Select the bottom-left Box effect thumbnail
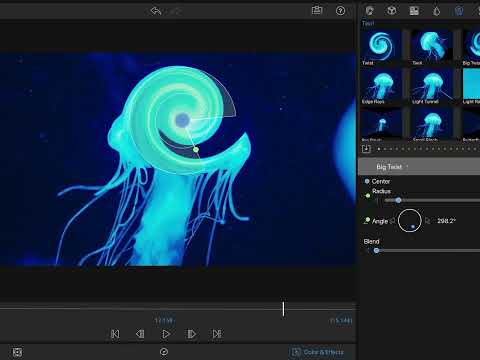480x360 pixels. tap(381, 124)
